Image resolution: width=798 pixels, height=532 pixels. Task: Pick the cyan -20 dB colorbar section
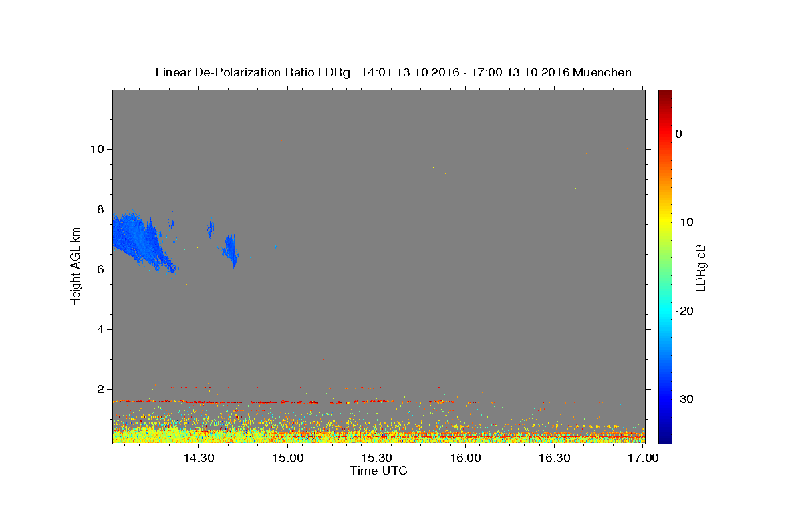665,311
